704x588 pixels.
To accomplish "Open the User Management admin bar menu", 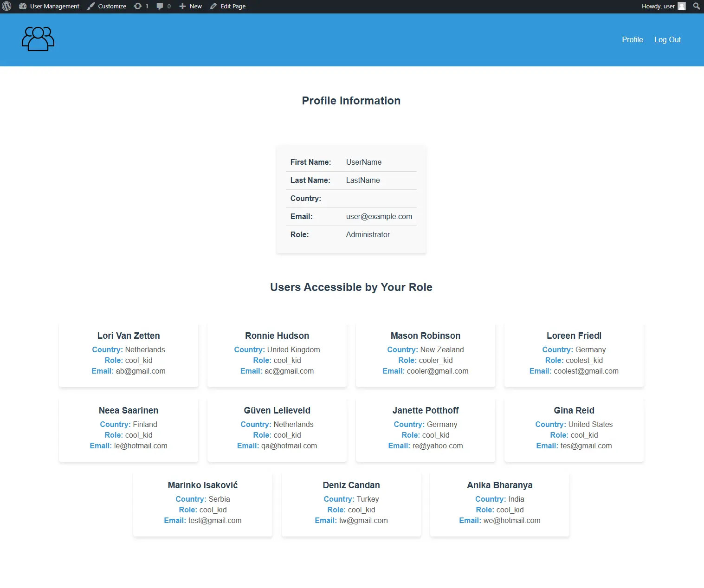I will pyautogui.click(x=54, y=6).
